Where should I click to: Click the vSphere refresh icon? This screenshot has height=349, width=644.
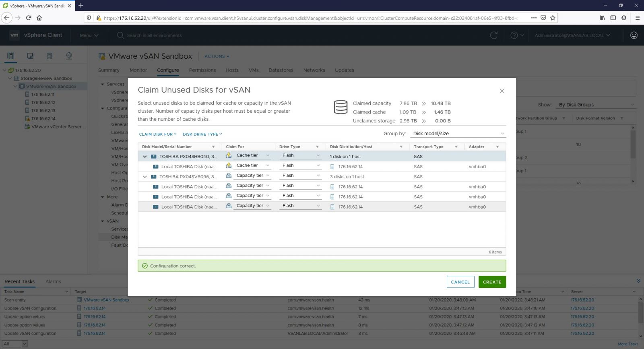(x=494, y=35)
